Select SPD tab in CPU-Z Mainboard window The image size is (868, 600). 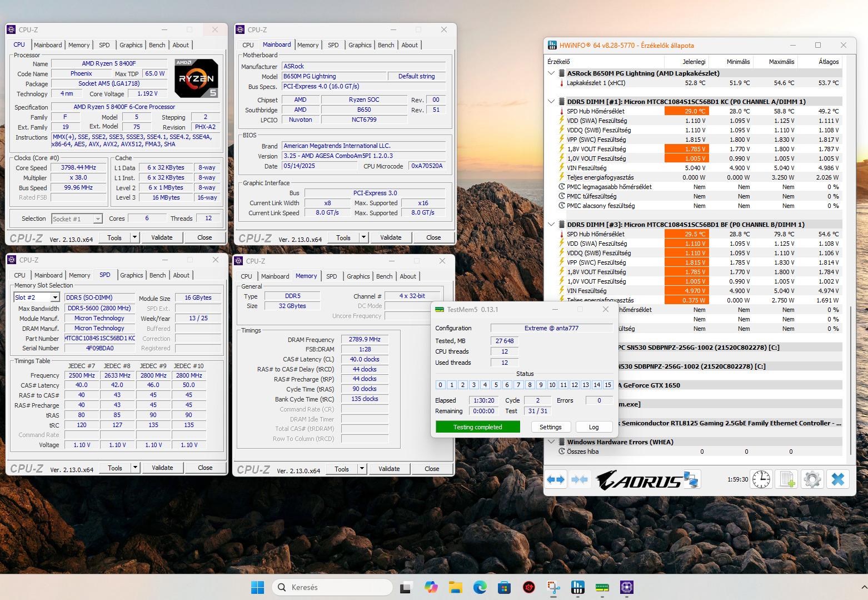coord(333,45)
